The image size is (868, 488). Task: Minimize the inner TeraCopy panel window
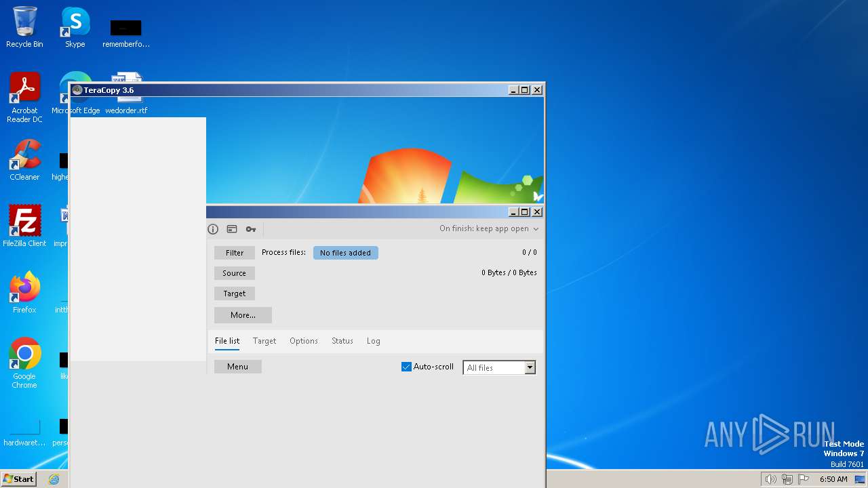click(513, 212)
